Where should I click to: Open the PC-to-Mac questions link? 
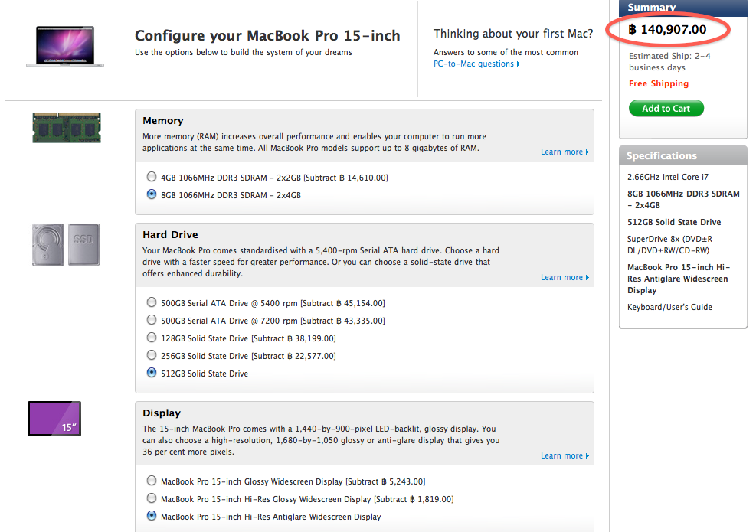(x=476, y=64)
